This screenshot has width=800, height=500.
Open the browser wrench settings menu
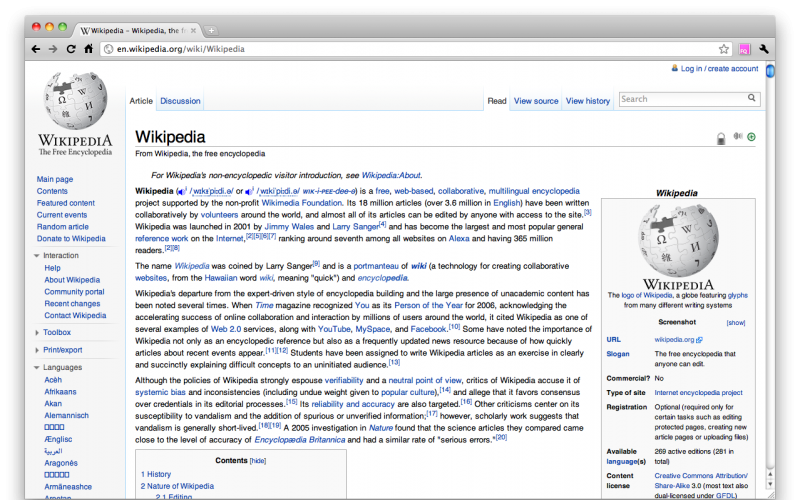pos(764,49)
